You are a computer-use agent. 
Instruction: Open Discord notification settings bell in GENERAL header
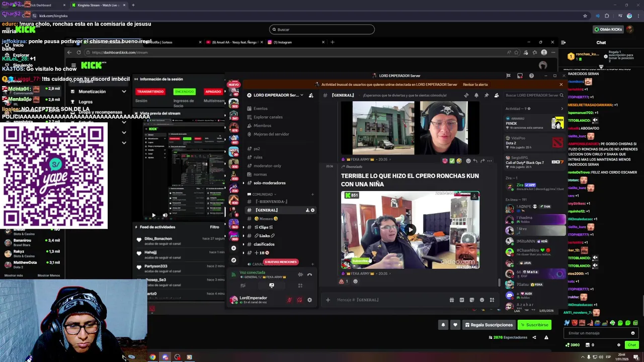(476, 95)
